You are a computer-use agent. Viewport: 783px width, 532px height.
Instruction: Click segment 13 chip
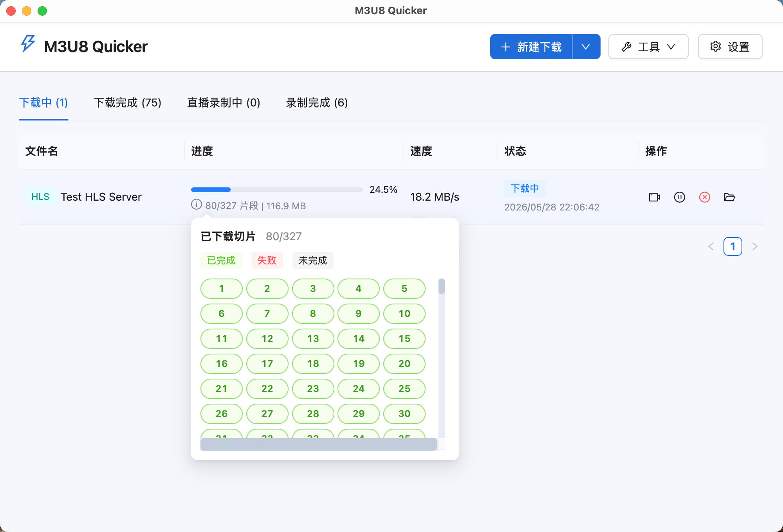pos(313,339)
